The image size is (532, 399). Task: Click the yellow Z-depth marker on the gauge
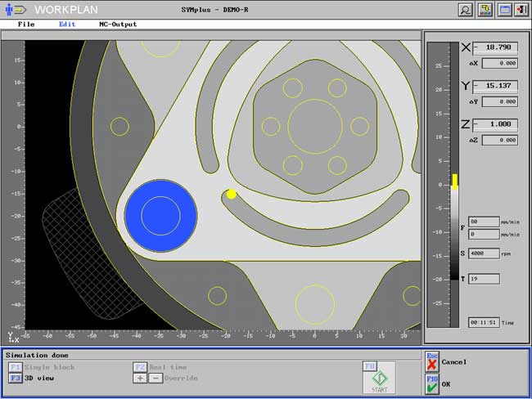point(455,181)
